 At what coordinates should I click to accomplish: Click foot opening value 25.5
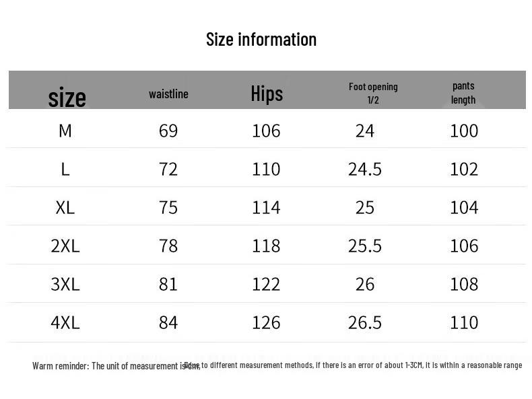[365, 246]
